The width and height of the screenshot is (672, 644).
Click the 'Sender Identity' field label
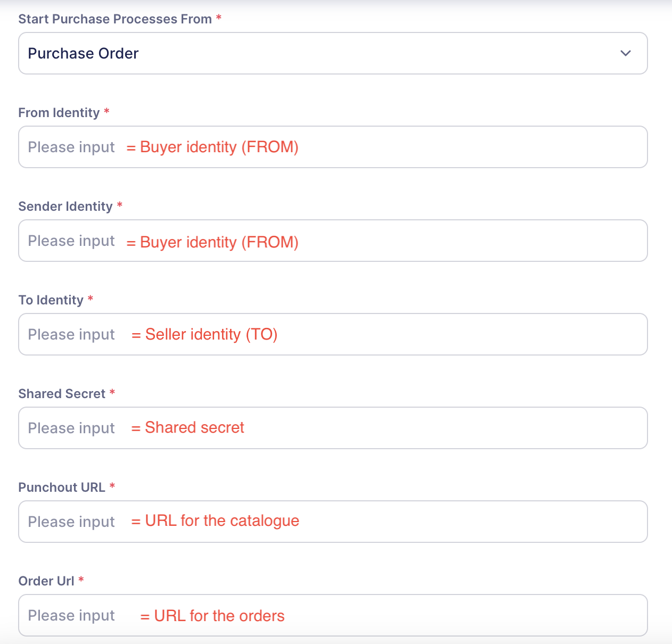pyautogui.click(x=65, y=207)
